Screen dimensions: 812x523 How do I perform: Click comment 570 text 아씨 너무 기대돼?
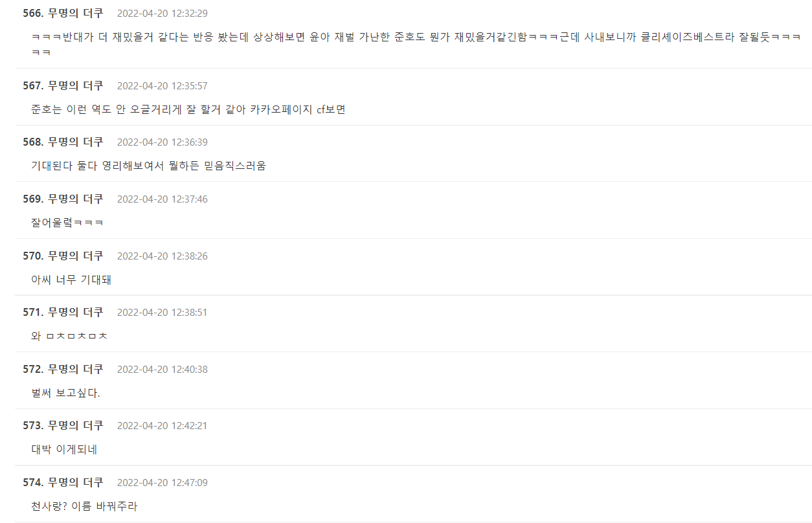(x=71, y=280)
